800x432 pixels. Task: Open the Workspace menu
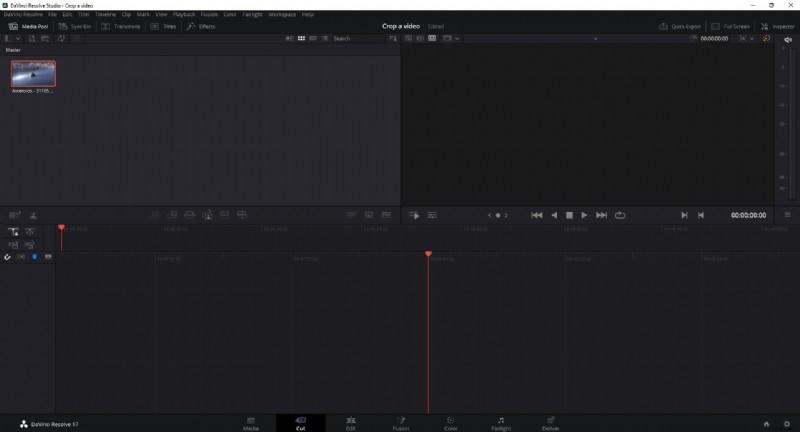click(282, 14)
